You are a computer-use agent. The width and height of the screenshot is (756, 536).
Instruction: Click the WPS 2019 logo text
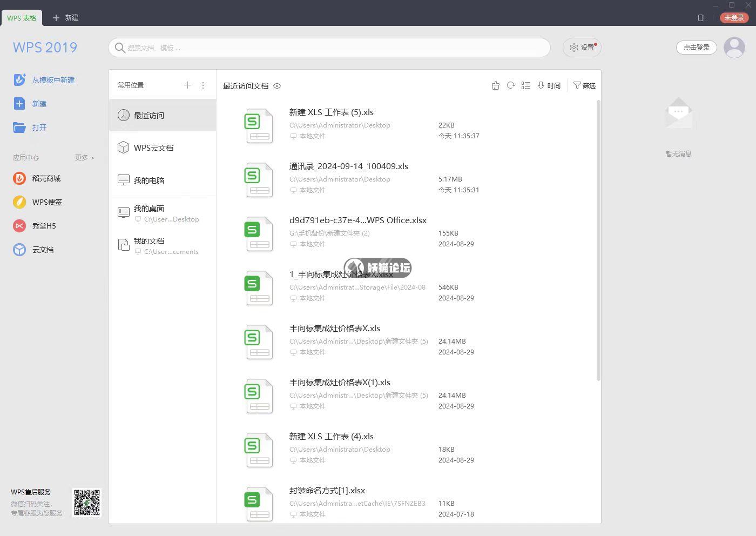pos(45,48)
